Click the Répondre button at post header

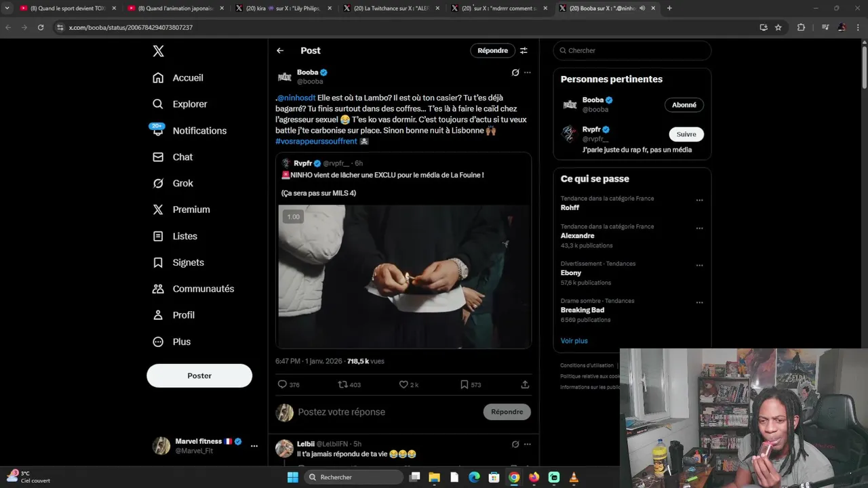(492, 51)
